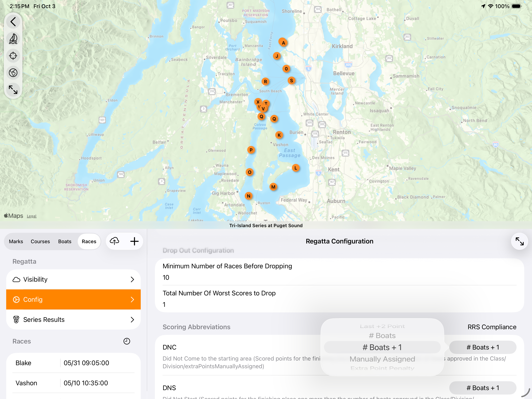Select the Blake race entry

(x=73, y=363)
